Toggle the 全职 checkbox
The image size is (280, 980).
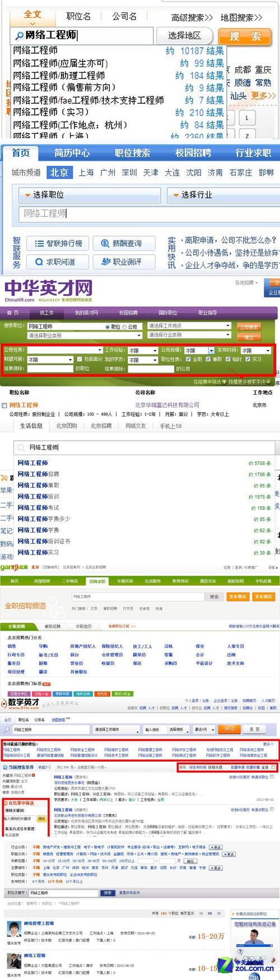(x=189, y=360)
